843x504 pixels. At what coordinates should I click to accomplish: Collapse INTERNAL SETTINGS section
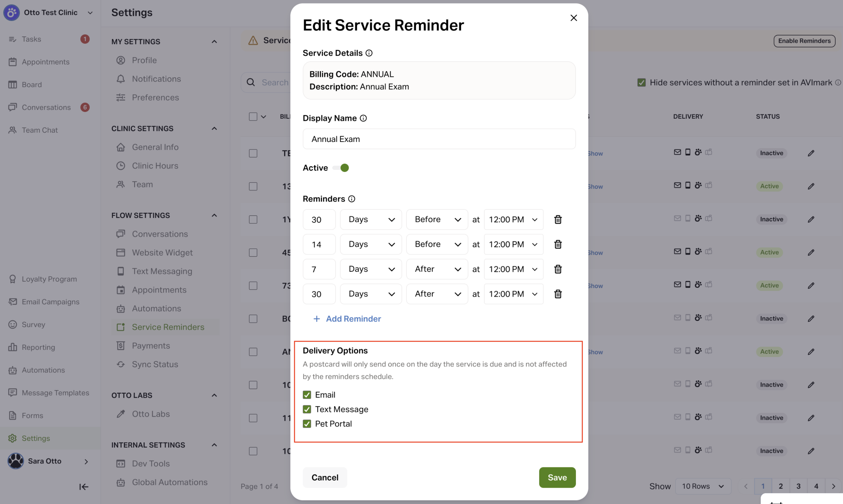(214, 445)
